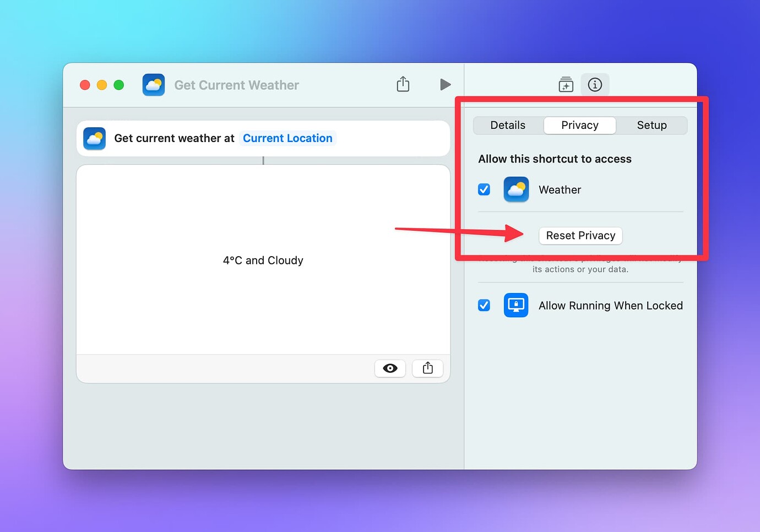Open the action library panel

click(x=566, y=85)
